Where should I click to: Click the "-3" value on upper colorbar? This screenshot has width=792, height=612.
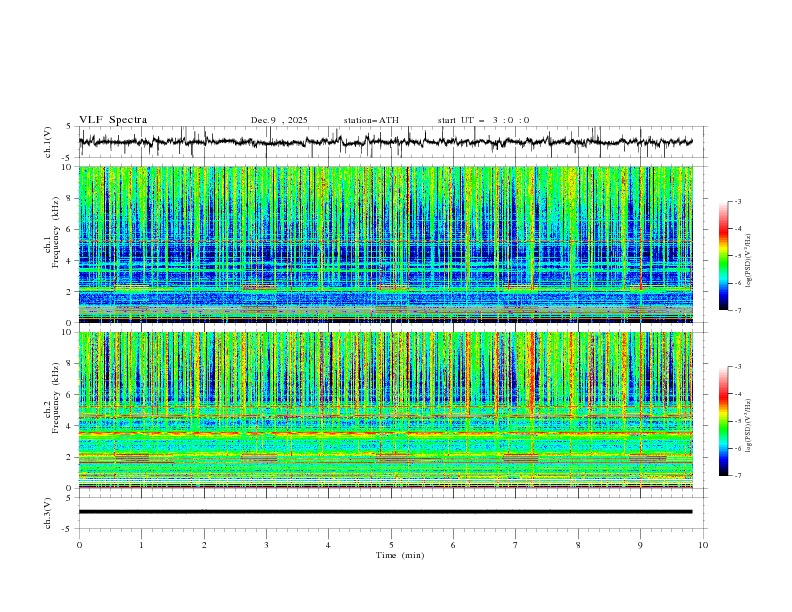tap(736, 202)
